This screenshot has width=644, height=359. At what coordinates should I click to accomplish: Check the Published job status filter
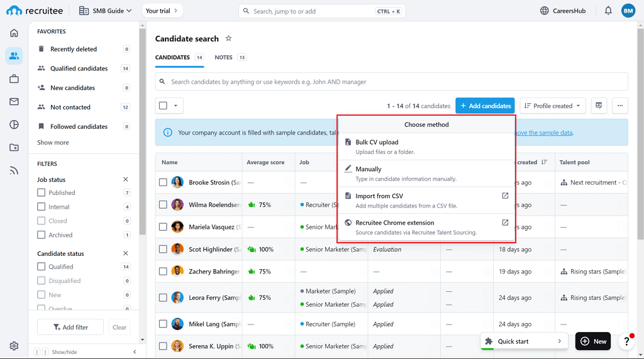(42, 193)
